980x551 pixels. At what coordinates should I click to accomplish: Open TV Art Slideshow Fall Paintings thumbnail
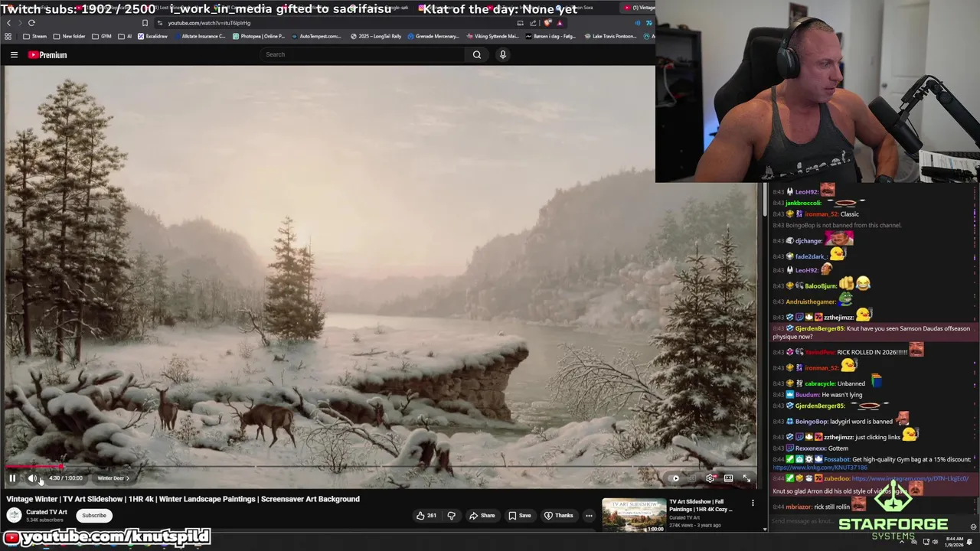coord(633,514)
